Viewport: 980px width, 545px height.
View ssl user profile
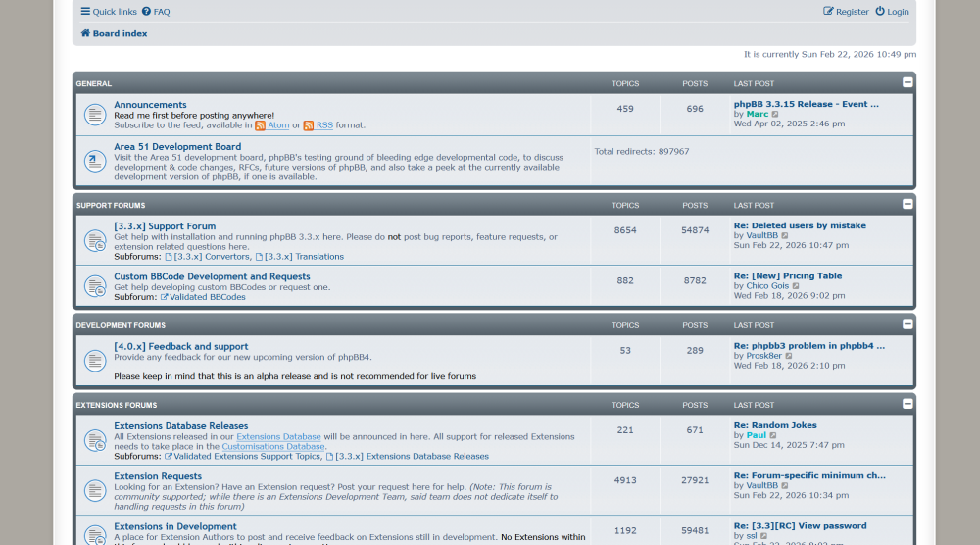(x=752, y=536)
